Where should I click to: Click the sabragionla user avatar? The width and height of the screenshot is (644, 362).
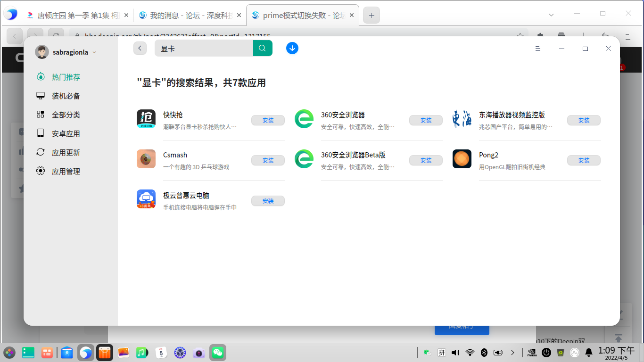42,52
